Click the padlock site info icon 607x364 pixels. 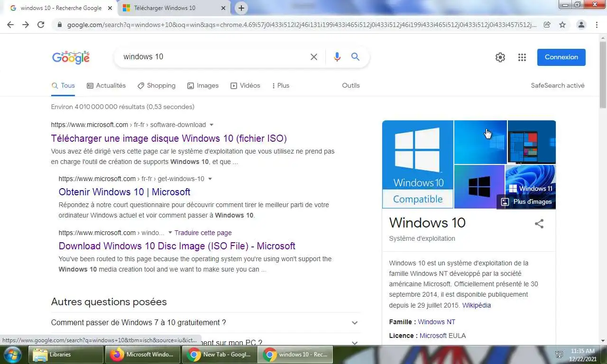tap(59, 25)
